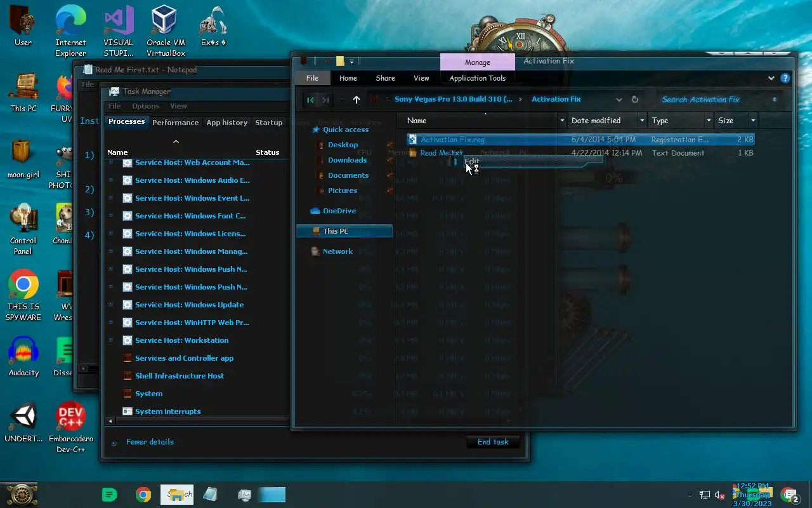
Task: Switch to Task Manager Performance tab
Action: (175, 123)
